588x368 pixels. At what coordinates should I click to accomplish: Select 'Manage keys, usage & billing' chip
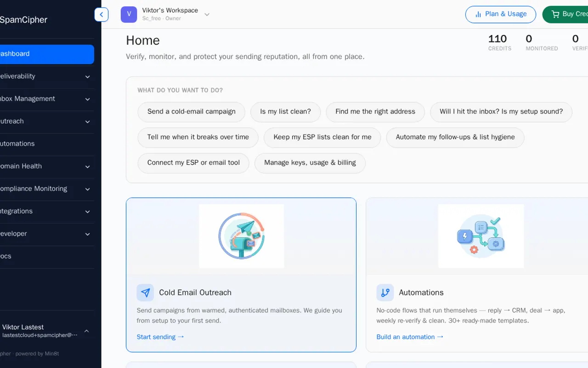310,163
